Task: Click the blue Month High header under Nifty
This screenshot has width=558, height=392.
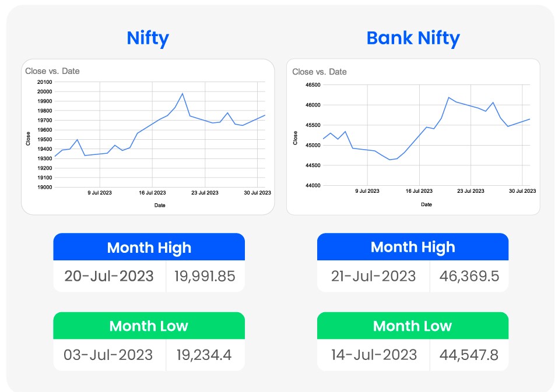Action: [x=149, y=248]
